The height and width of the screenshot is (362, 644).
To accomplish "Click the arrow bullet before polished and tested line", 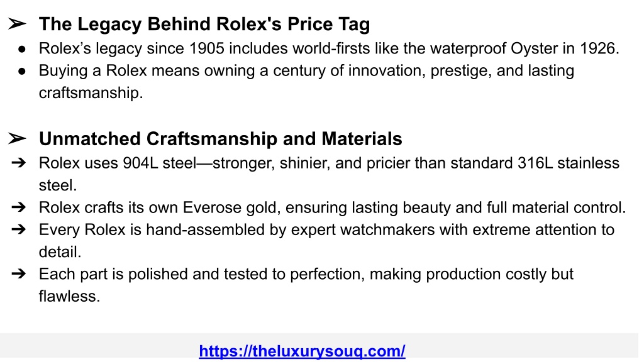I will [x=19, y=274].
